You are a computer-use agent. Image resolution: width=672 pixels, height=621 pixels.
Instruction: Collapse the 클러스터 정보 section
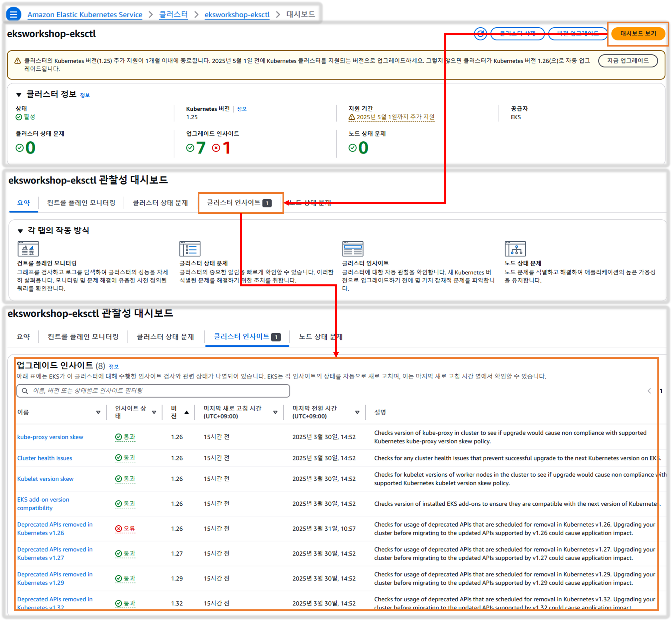point(19,95)
